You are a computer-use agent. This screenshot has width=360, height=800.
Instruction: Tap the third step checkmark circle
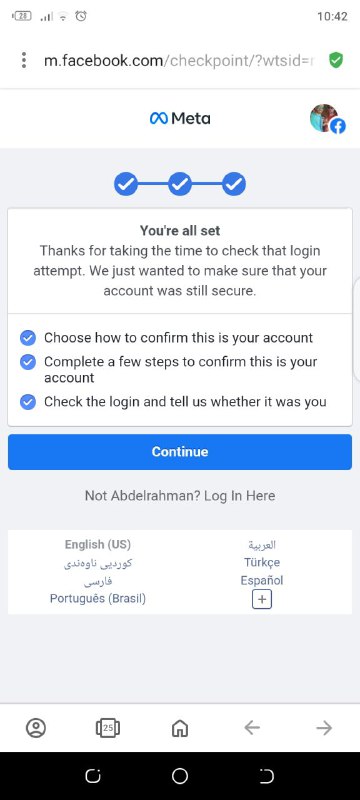pyautogui.click(x=234, y=184)
